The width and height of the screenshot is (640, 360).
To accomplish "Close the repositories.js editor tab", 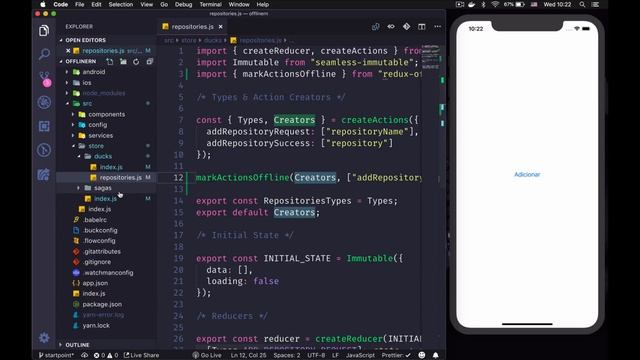I will pyautogui.click(x=220, y=27).
